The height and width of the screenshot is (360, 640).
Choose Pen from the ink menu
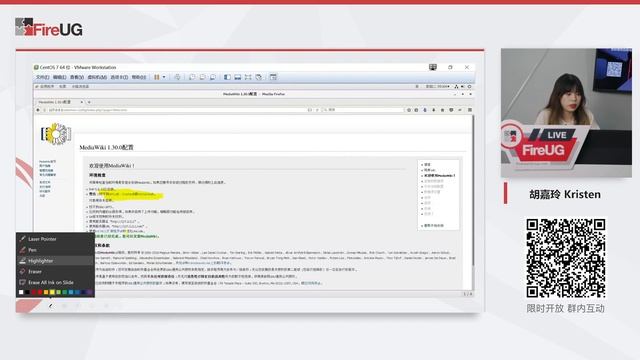(56, 250)
